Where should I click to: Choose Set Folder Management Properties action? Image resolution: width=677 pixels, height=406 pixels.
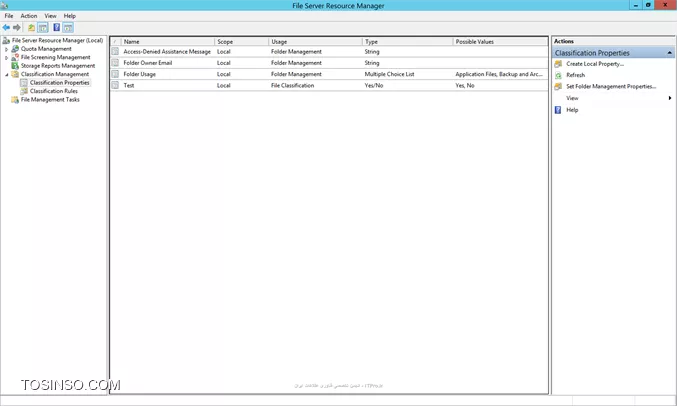click(611, 86)
